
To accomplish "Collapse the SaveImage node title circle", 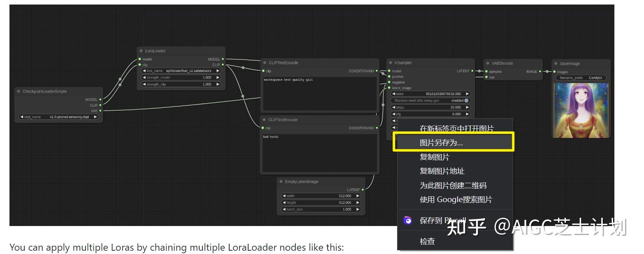I will click(x=555, y=63).
